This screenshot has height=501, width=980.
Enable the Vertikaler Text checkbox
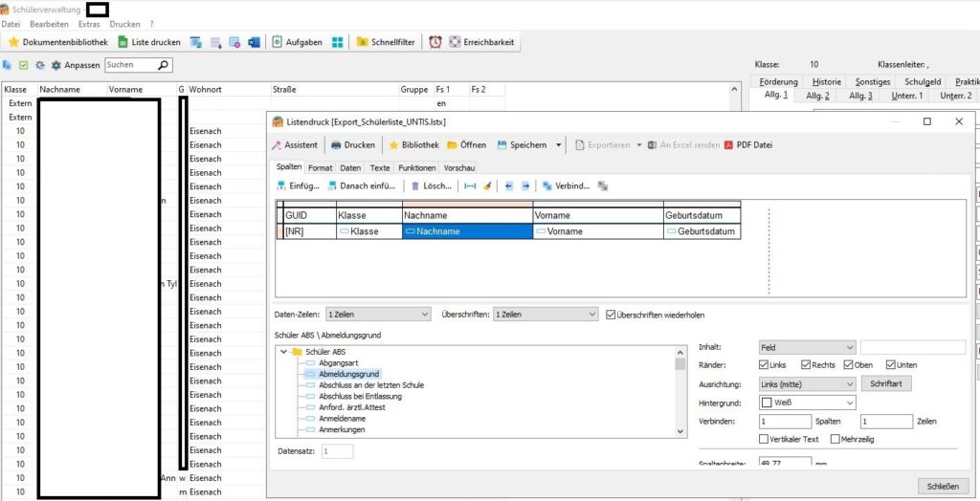coord(763,439)
